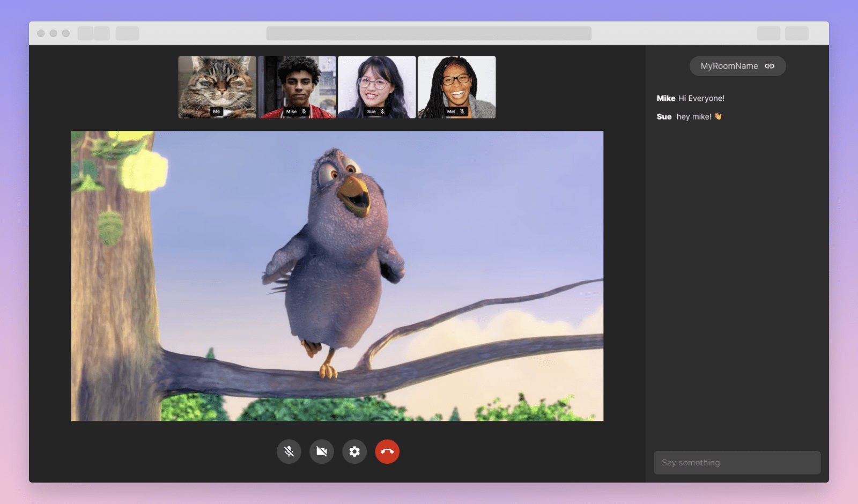Select Mike's video thumbnail
858x504 pixels.
click(x=297, y=87)
